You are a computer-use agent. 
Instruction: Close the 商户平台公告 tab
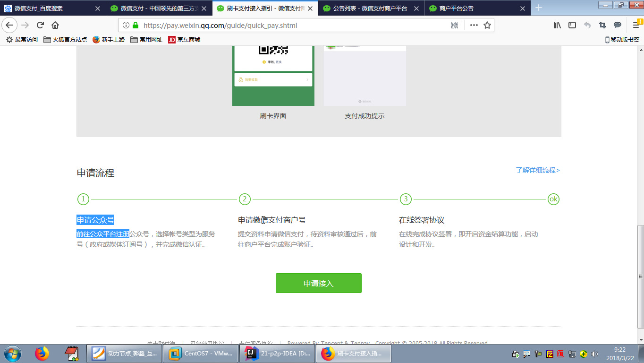coord(522,9)
